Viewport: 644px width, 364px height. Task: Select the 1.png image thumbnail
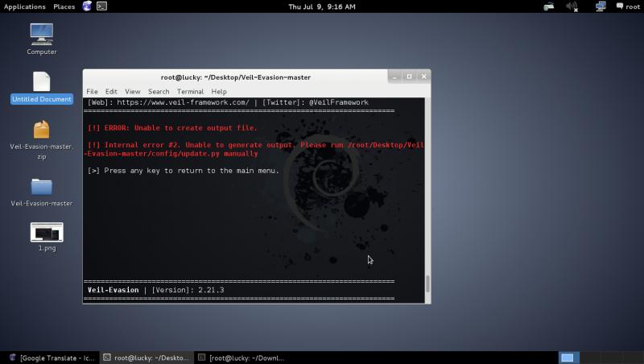point(47,232)
